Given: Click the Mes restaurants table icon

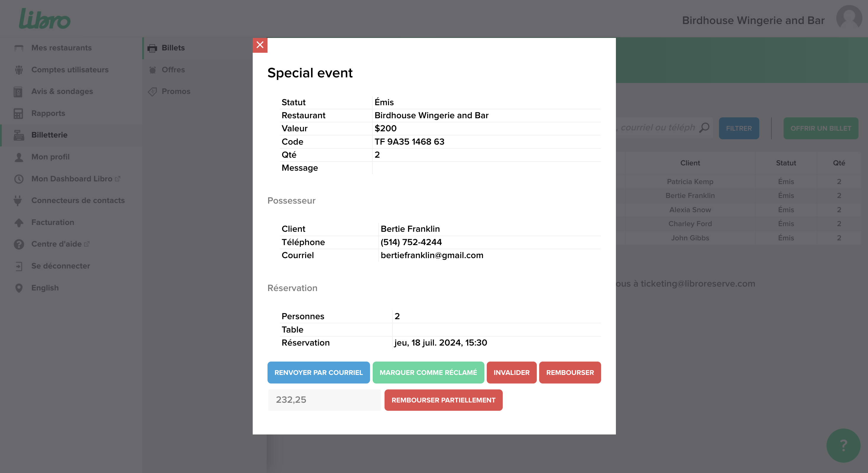Looking at the screenshot, I should pos(19,48).
